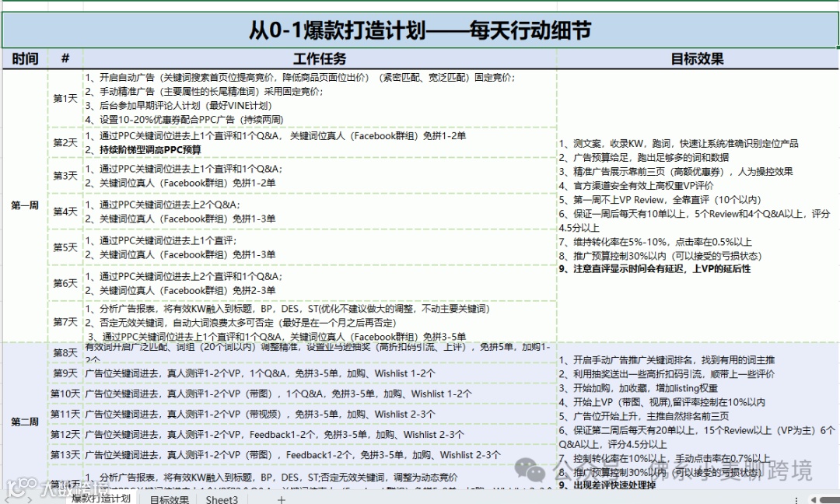Select the 第10天 cell
Image resolution: width=840 pixels, height=504 pixels.
click(x=65, y=394)
